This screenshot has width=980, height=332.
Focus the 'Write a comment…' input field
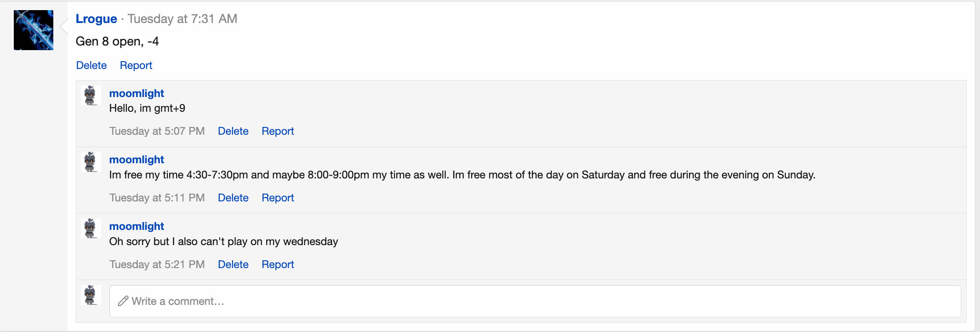point(535,301)
